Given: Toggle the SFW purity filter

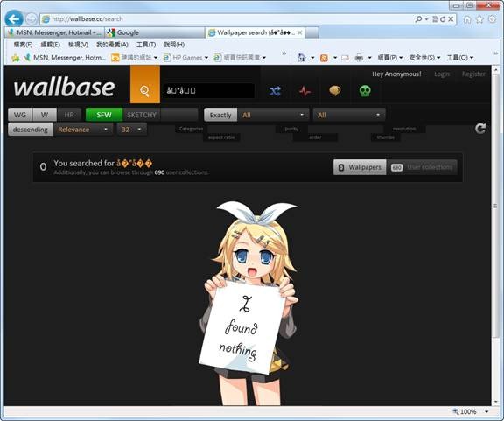Looking at the screenshot, I should (104, 115).
